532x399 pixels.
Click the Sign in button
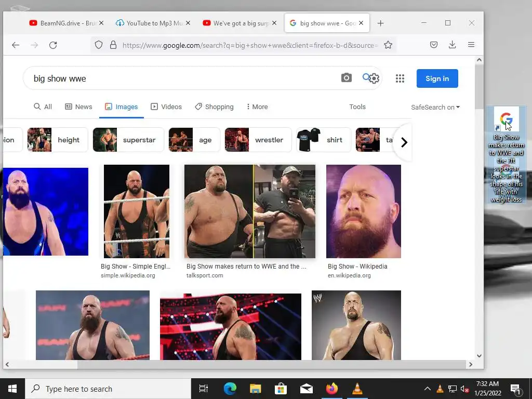tap(437, 78)
